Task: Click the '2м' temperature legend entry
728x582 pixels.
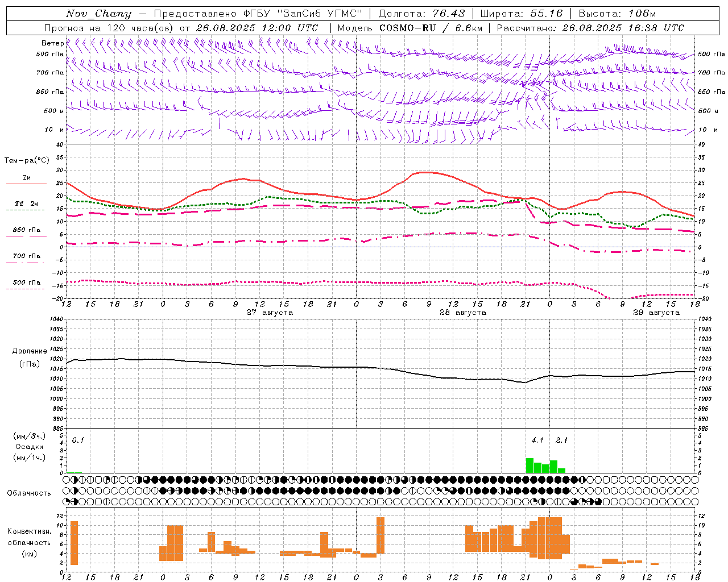Action: point(27,177)
